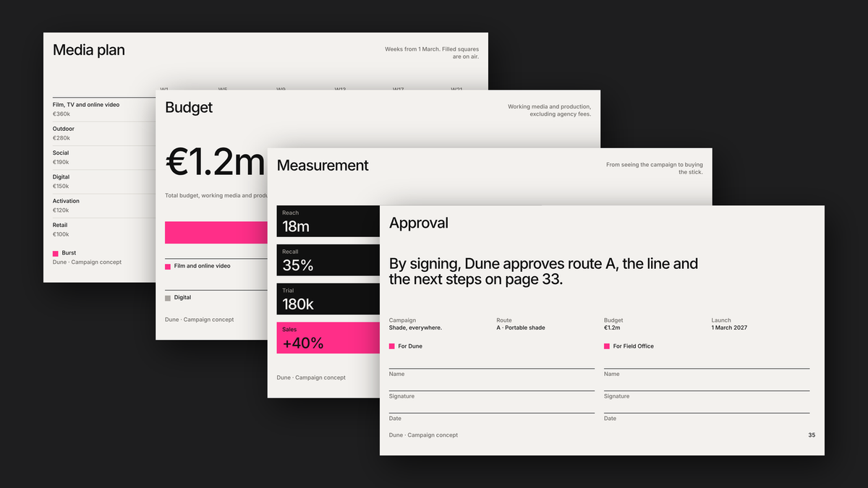The height and width of the screenshot is (488, 868).
Task: Click the pink square beside 'For Dune'
Action: [x=392, y=346]
